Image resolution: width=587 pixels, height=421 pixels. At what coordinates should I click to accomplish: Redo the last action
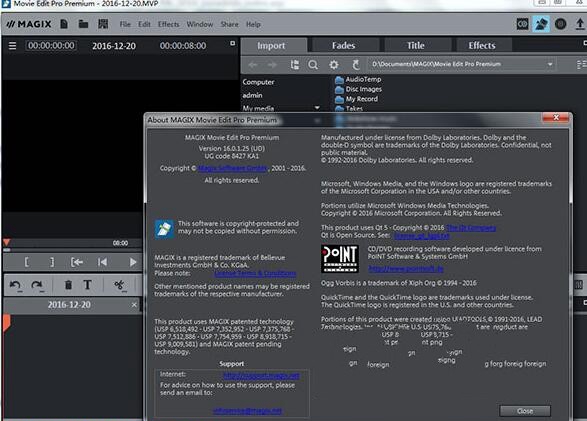[x=37, y=286]
